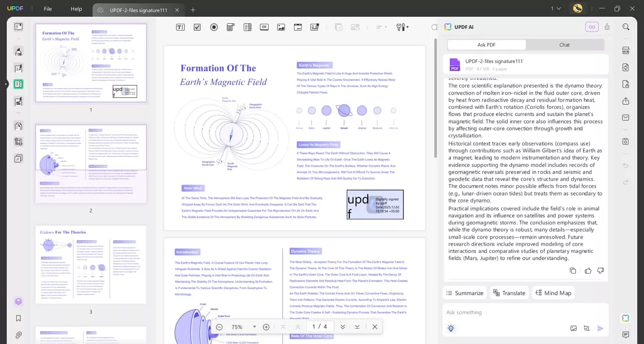Select page 3 thumbnail

pyautogui.click(x=91, y=265)
